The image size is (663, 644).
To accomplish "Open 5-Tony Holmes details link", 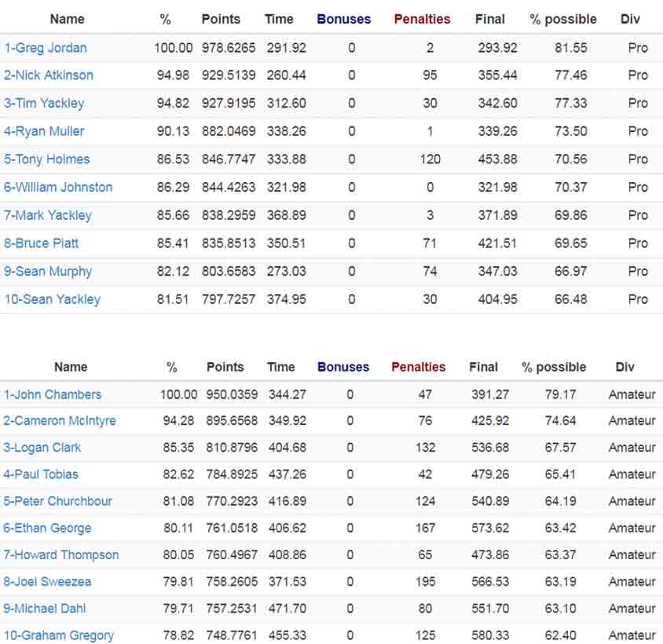I will pyautogui.click(x=47, y=159).
